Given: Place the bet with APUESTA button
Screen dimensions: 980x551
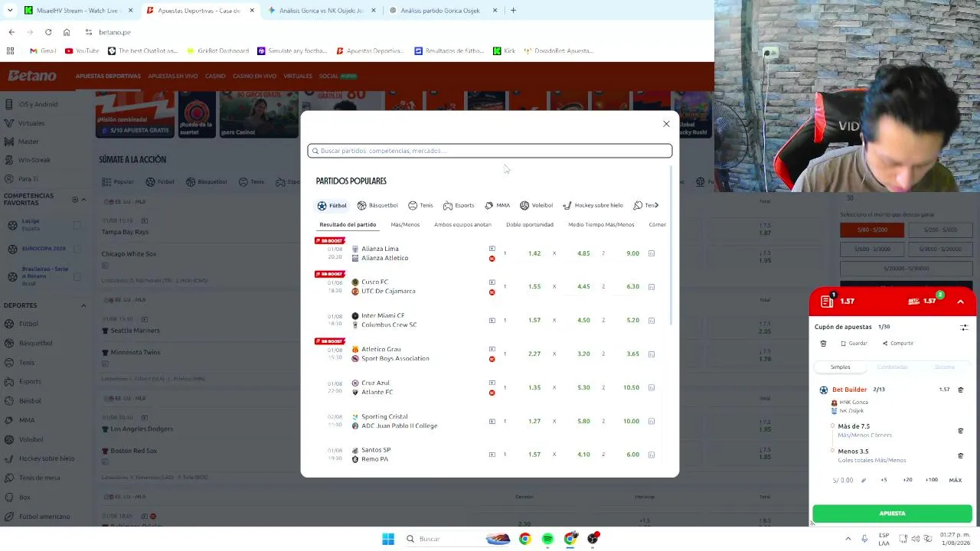Looking at the screenshot, I should (x=892, y=514).
